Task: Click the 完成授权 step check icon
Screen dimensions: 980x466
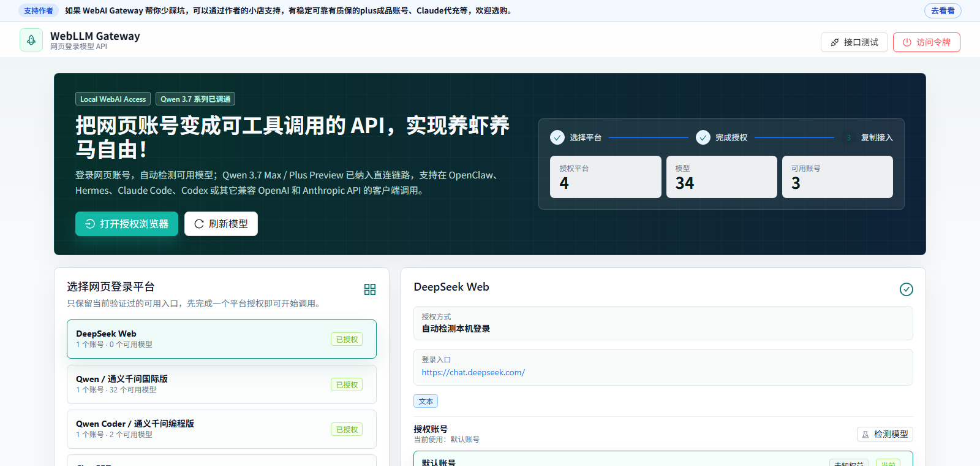Action: (703, 137)
